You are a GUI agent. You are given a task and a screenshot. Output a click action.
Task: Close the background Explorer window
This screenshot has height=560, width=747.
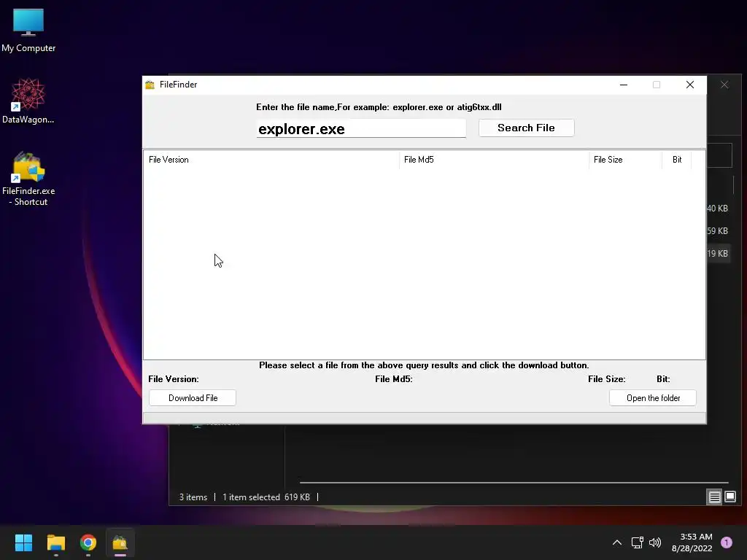[724, 85]
